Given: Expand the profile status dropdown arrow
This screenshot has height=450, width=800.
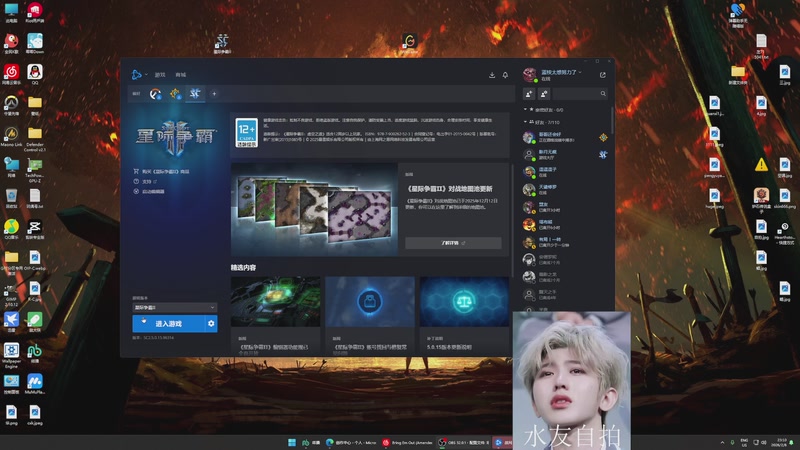Looking at the screenshot, I should tap(580, 72).
